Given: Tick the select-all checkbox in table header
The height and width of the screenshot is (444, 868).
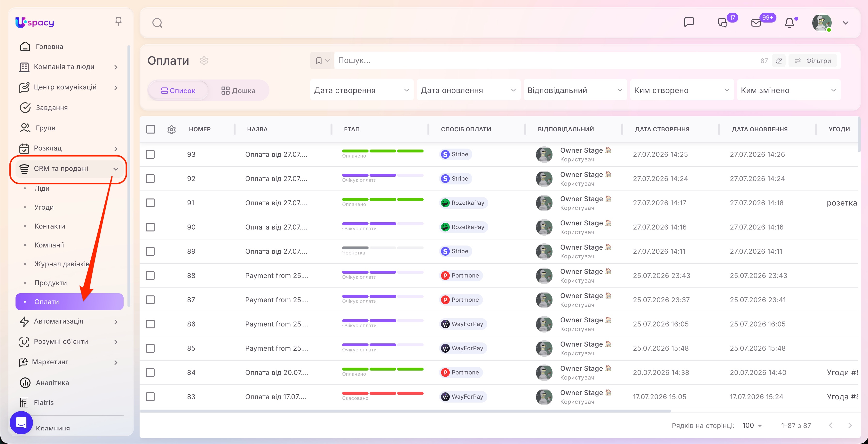Looking at the screenshot, I should coord(151,129).
